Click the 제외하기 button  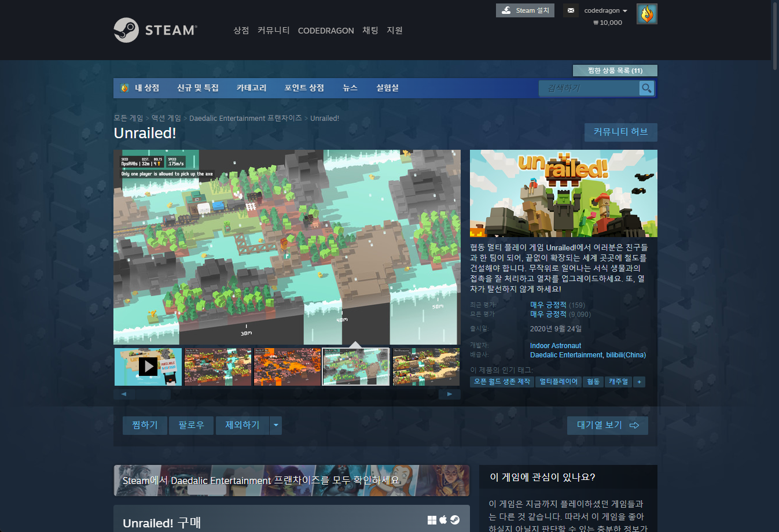click(x=242, y=425)
